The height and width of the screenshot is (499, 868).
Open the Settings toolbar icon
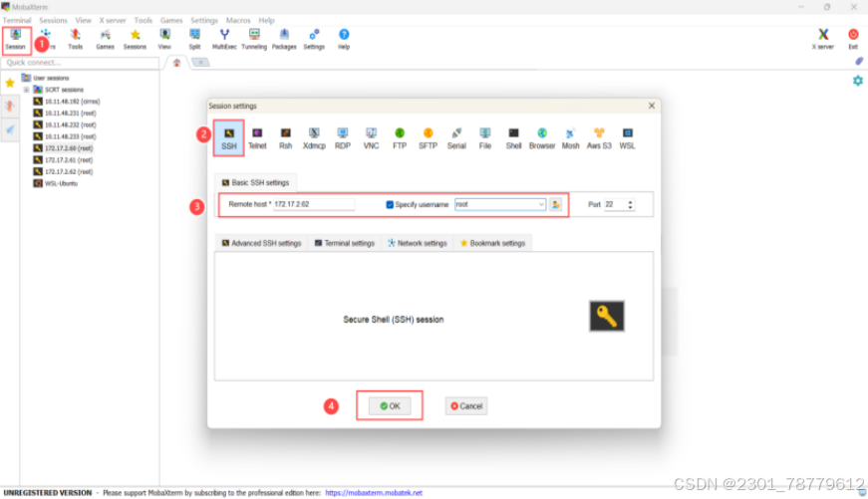click(x=314, y=40)
